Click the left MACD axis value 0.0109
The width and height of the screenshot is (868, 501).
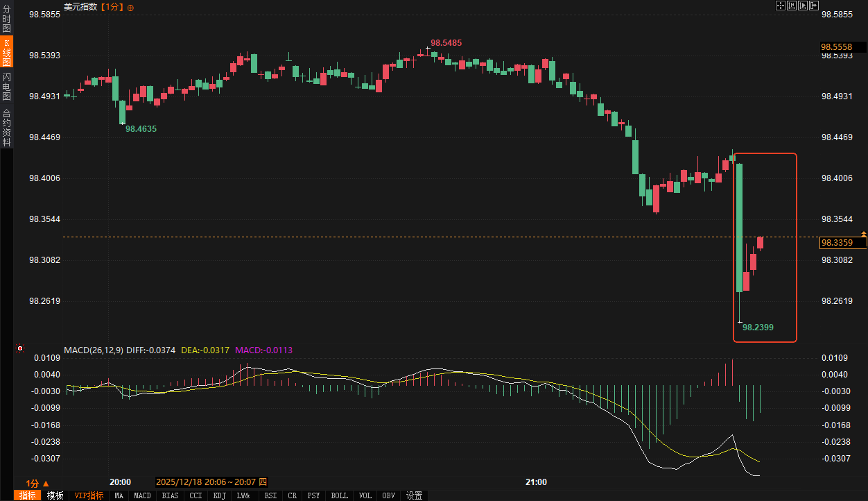click(x=48, y=358)
